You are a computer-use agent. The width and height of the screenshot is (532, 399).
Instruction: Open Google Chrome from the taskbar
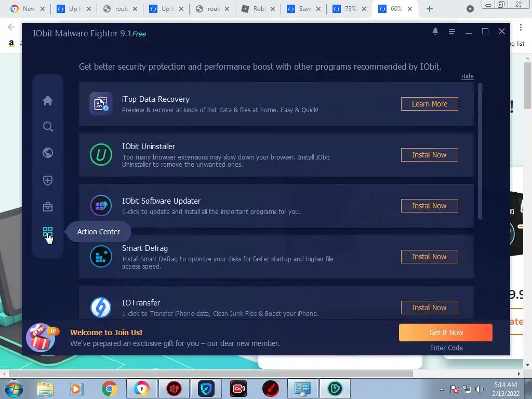(109, 389)
